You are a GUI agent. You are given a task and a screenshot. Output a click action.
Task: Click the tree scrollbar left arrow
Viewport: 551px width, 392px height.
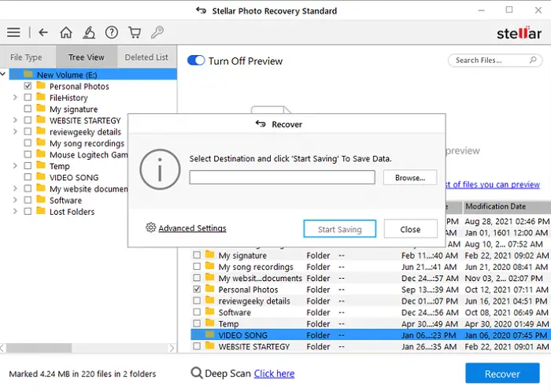3,348
